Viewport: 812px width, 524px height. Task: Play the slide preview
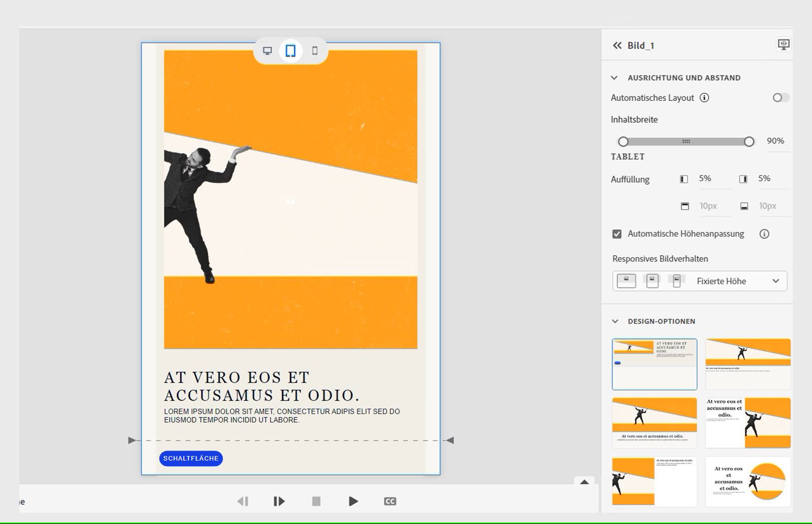click(x=353, y=501)
